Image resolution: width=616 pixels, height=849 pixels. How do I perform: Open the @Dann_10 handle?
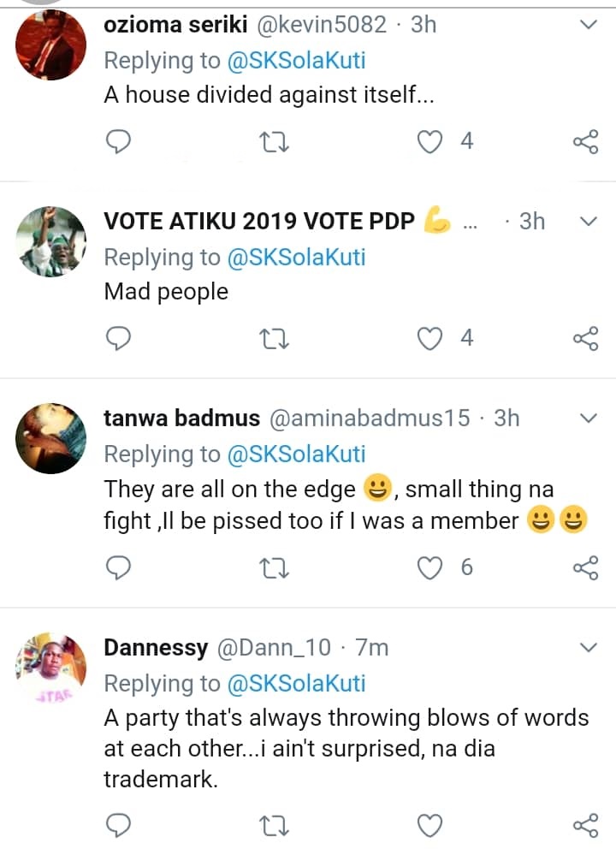click(274, 648)
